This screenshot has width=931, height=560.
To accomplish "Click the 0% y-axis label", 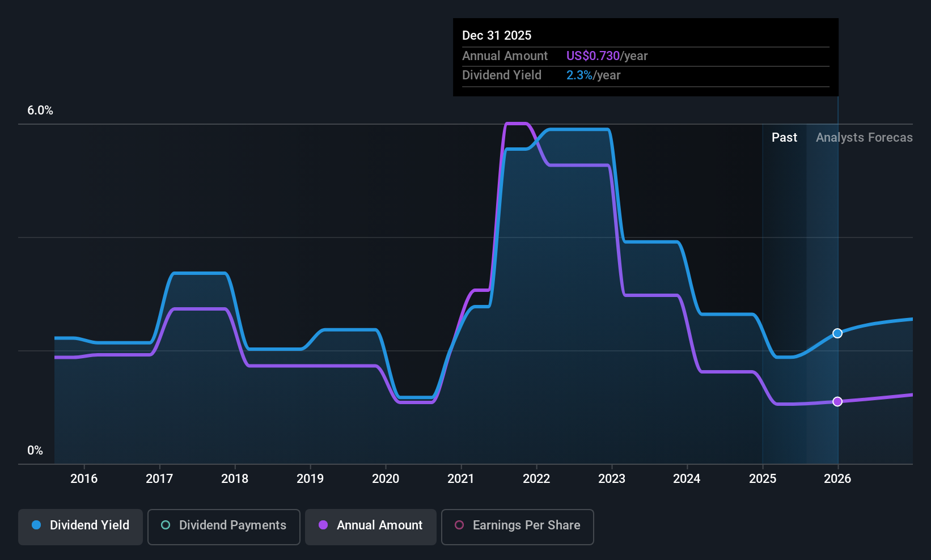I will [35, 451].
